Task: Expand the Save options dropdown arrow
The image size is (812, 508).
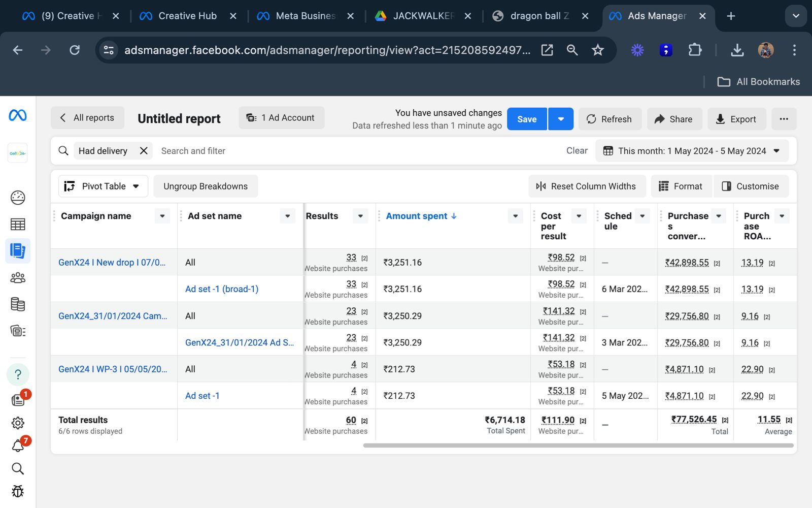Action: coord(561,119)
